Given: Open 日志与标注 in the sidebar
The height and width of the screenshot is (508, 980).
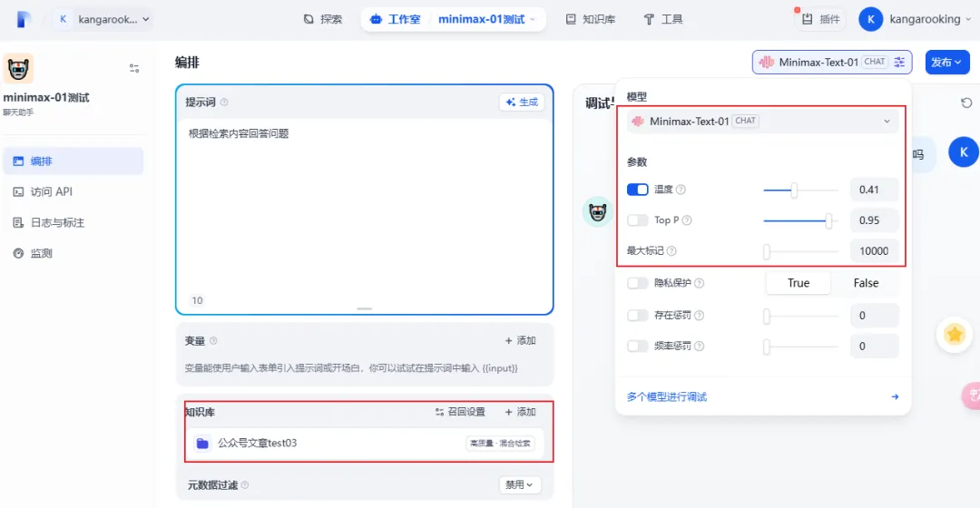Looking at the screenshot, I should [x=73, y=222].
